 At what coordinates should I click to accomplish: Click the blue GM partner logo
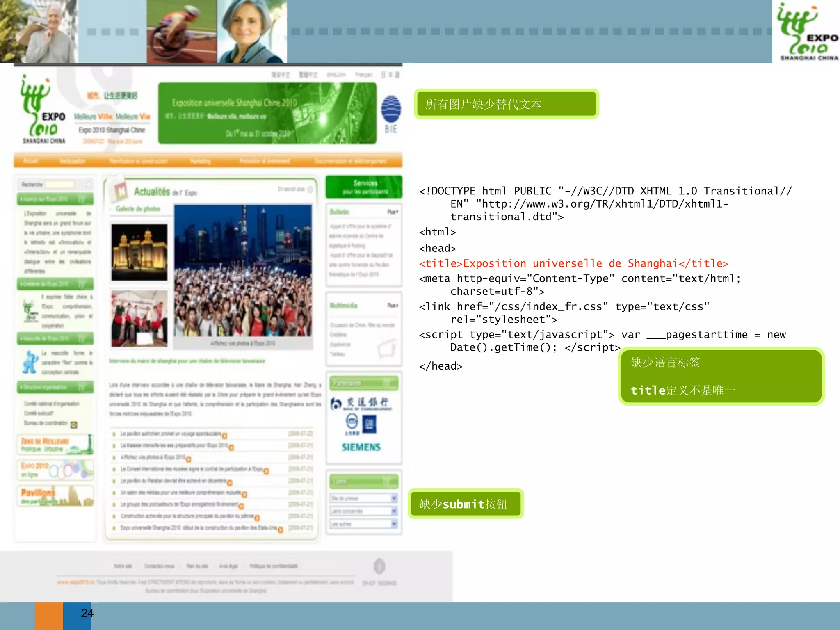(369, 424)
